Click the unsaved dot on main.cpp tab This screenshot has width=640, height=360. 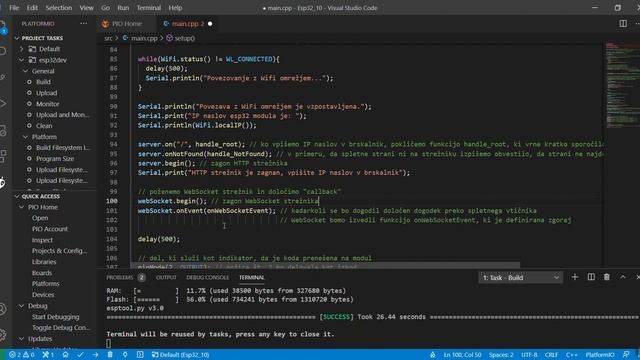(x=210, y=24)
